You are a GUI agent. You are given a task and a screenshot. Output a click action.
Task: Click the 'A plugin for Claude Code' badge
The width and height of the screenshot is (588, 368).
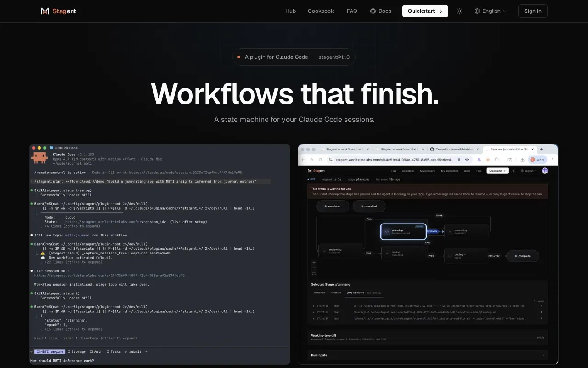coord(294,57)
